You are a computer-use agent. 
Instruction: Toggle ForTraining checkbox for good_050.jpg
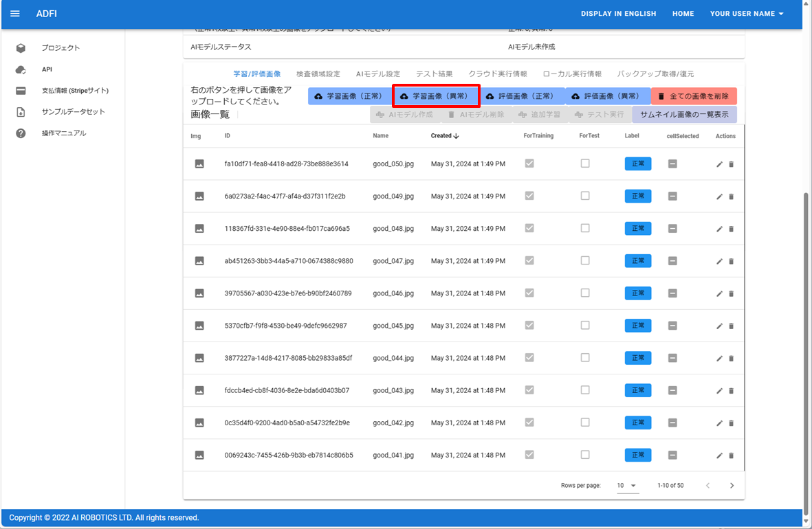tap(529, 164)
